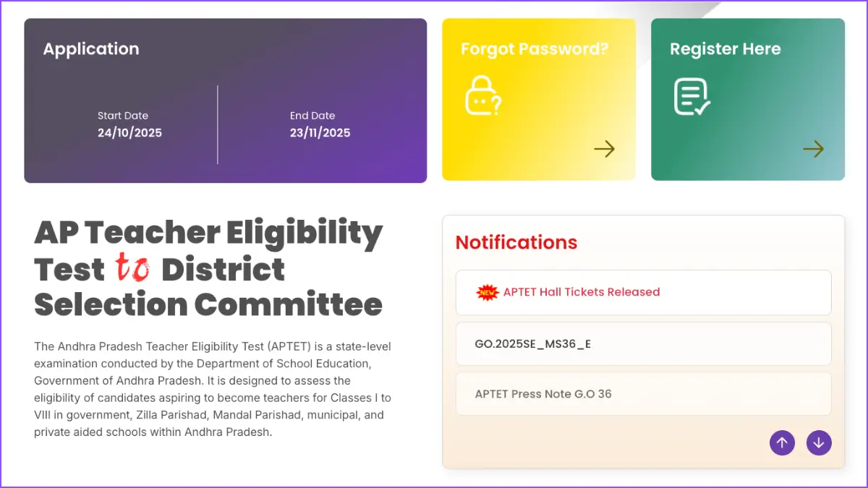
Task: Click the Register Here heading
Action: coord(726,48)
